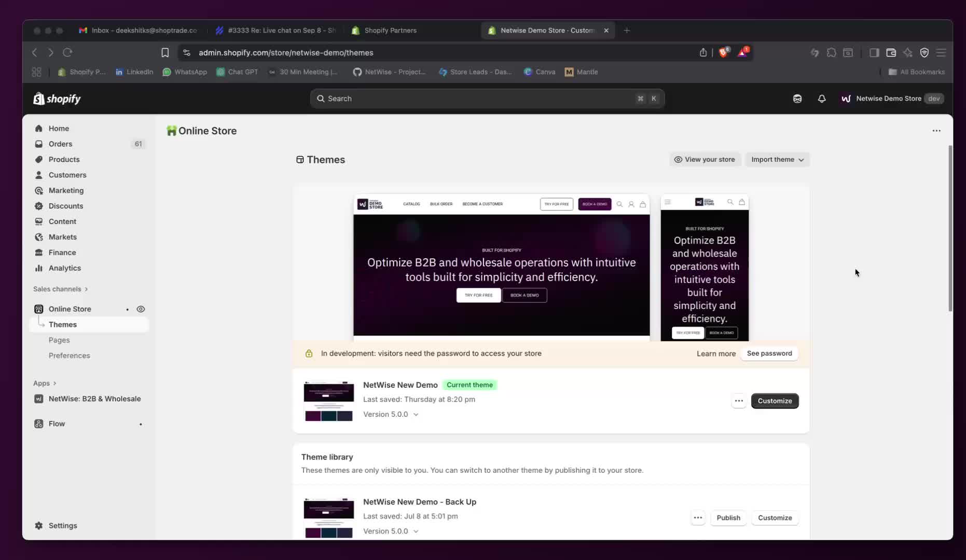
Task: Open the Sidekick assistant icon in the Shopify top bar
Action: [x=797, y=99]
